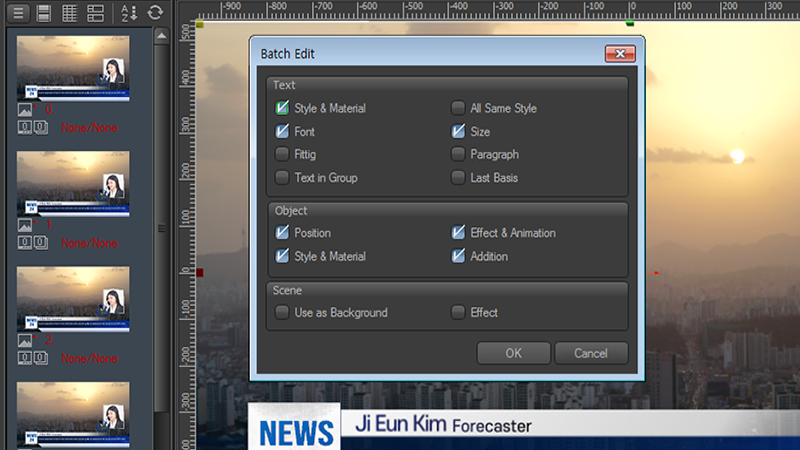
Task: Open the hamburger list menu icon
Action: (x=18, y=13)
